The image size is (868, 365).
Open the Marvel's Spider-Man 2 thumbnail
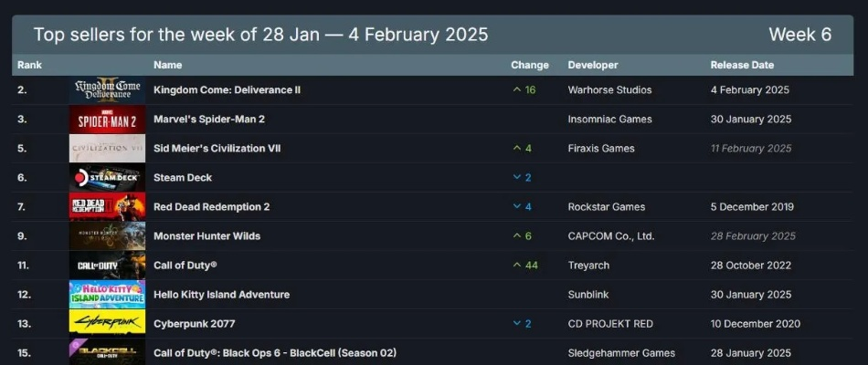[x=107, y=120]
